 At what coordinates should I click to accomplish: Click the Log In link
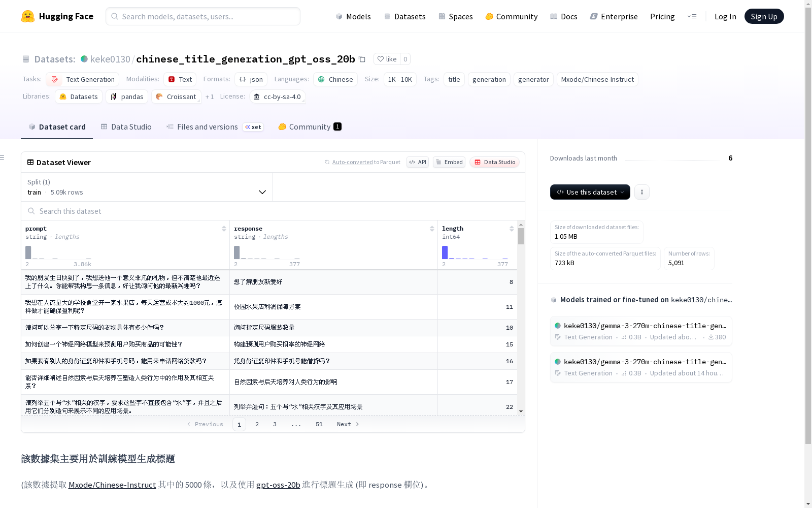[x=725, y=16]
